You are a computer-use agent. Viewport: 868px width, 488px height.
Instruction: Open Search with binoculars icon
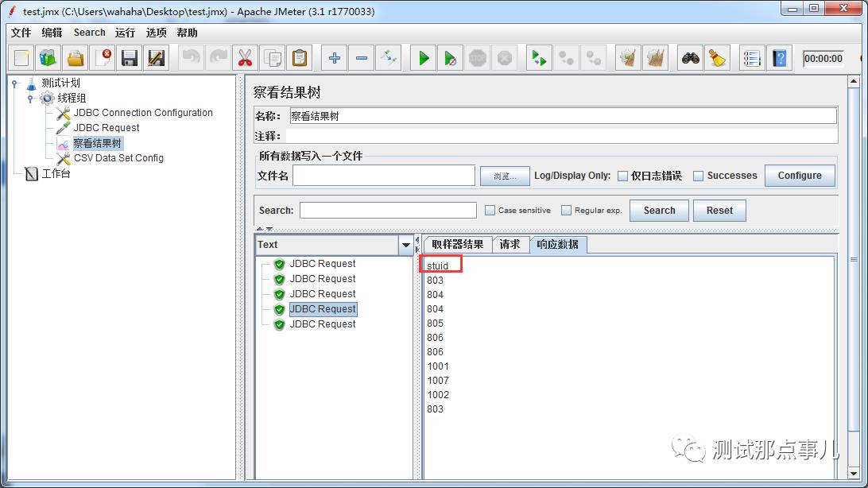coord(690,58)
